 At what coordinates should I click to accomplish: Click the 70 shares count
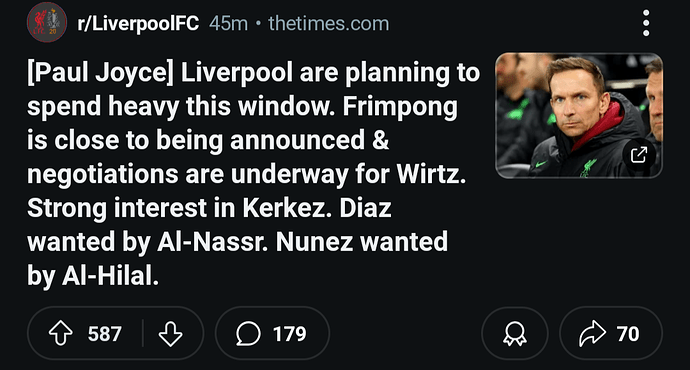[x=628, y=334]
